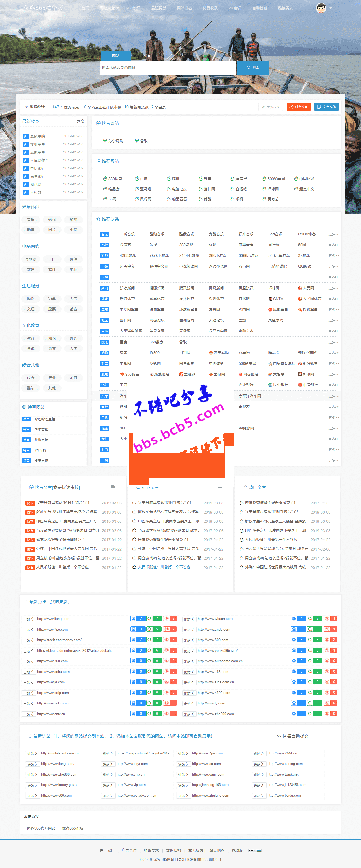Open 虎牙直播 in the 待审网站 list
Viewport: 361px width, 868px height.
(x=41, y=461)
